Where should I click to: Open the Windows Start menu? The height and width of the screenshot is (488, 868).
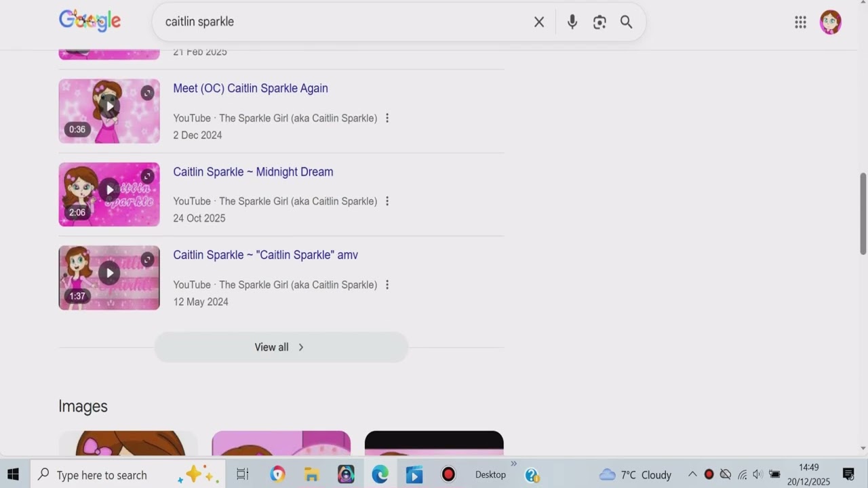click(x=13, y=474)
